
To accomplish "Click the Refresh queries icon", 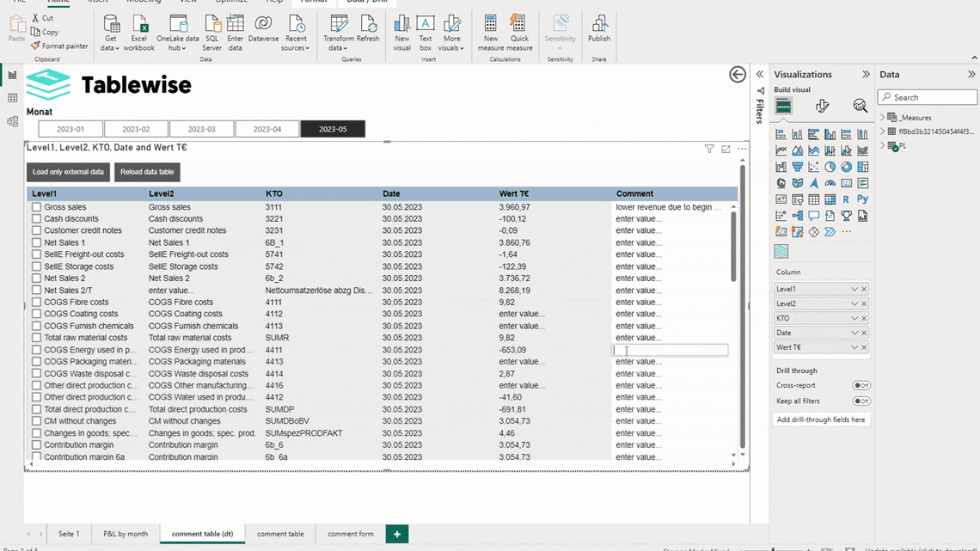I will [x=368, y=28].
